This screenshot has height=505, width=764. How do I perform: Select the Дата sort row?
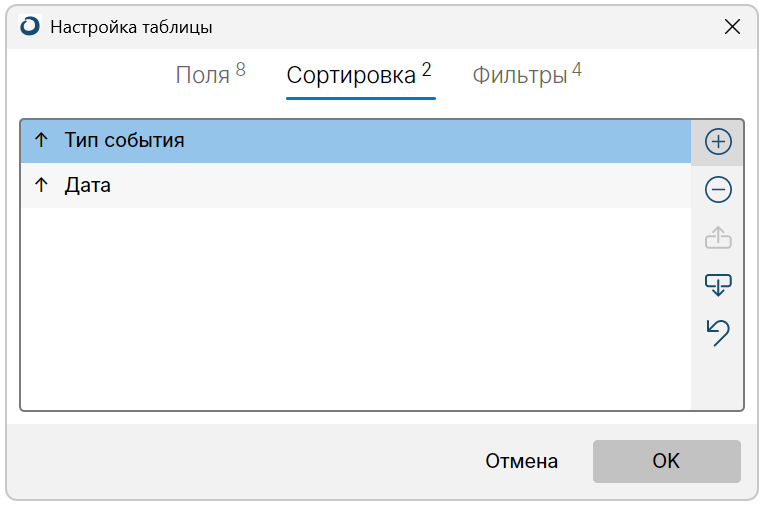(x=300, y=186)
